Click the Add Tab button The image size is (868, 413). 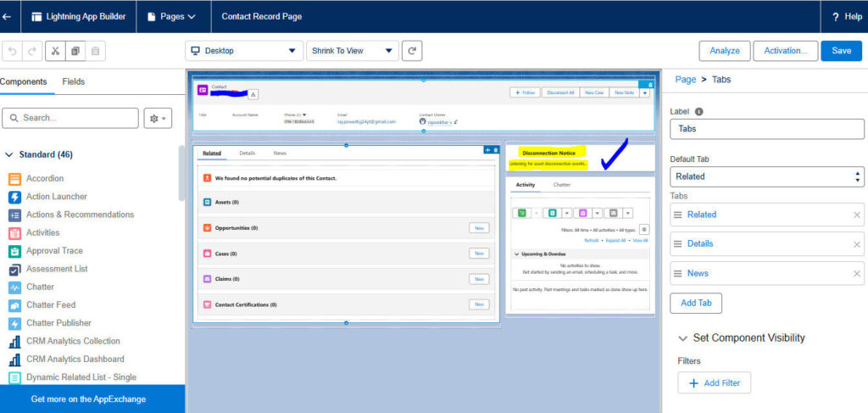point(696,304)
